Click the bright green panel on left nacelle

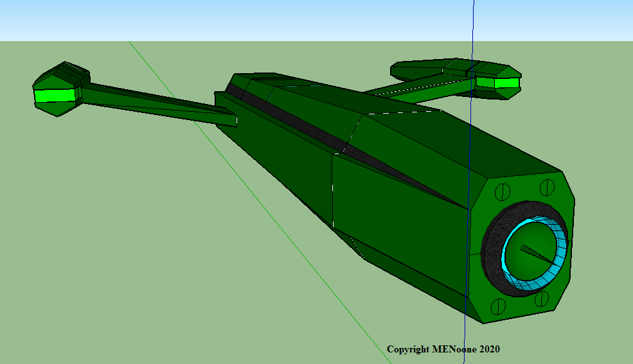(x=55, y=96)
